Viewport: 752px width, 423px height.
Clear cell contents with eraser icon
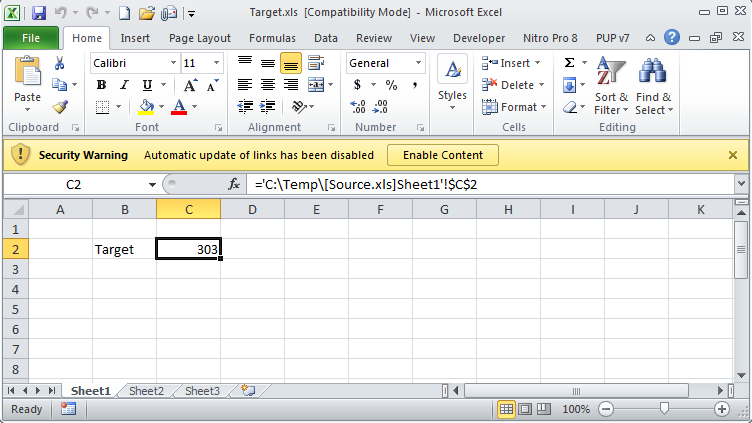click(570, 107)
